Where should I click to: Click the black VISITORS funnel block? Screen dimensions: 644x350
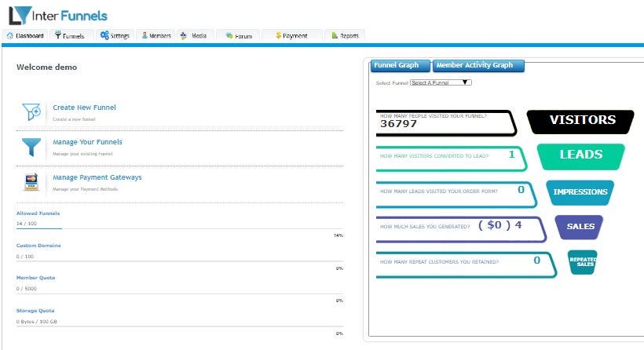coord(580,122)
